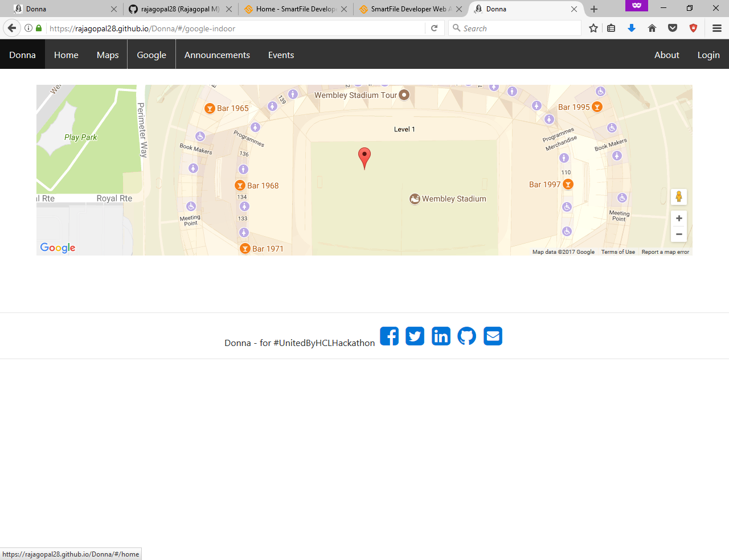
Task: Switch to the SmartFile Developer Web tab
Action: click(411, 9)
